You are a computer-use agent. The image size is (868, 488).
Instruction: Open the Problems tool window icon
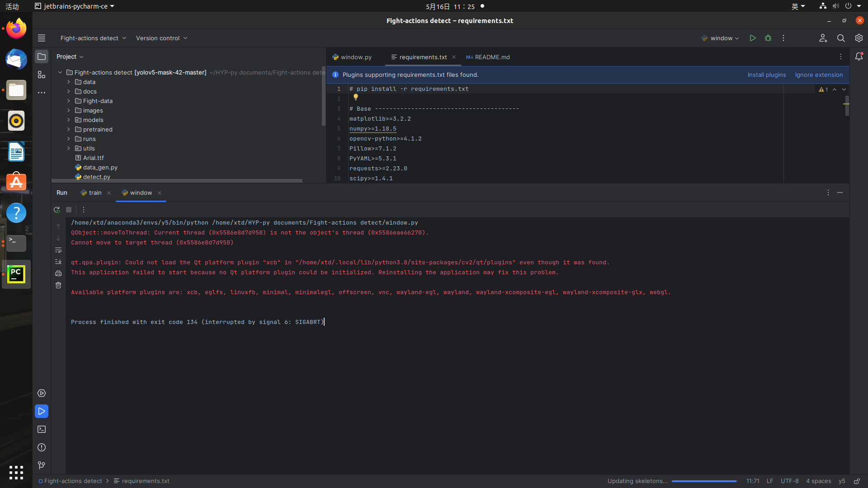pyautogui.click(x=42, y=447)
